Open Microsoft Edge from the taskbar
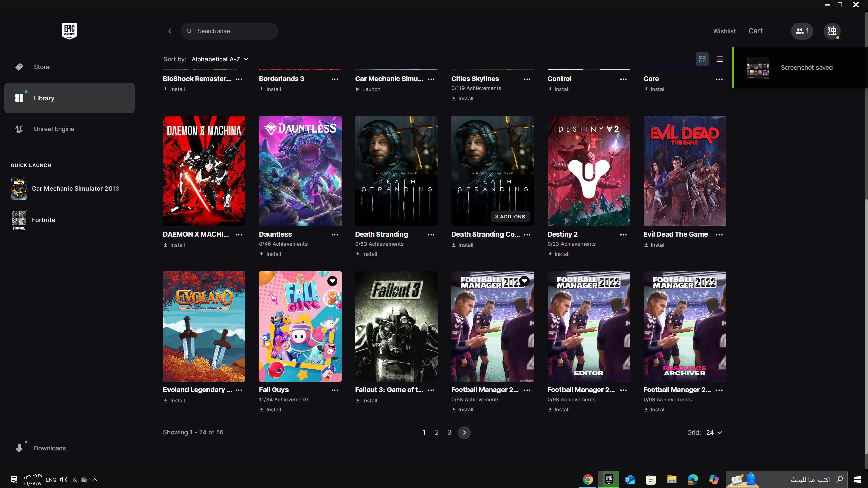The image size is (868, 488). (693, 480)
